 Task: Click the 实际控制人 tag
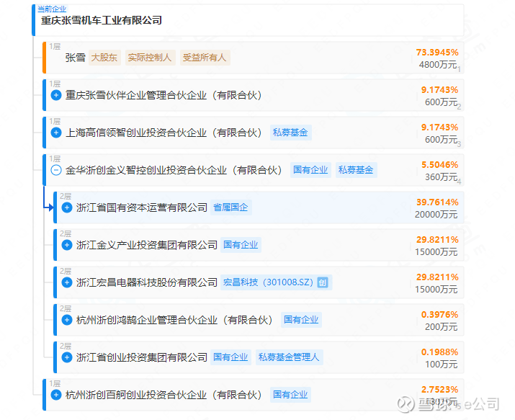tap(150, 58)
